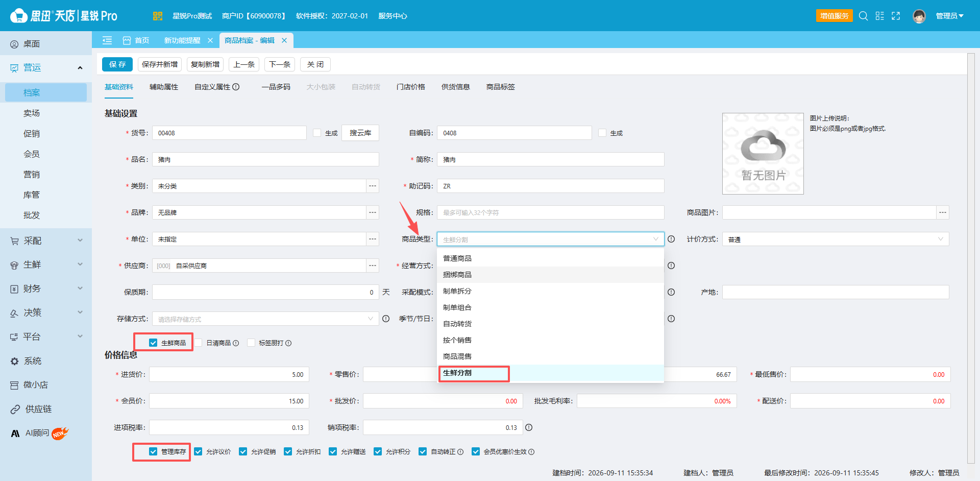Open the 存储方式 dropdown
This screenshot has width=980, height=481.
click(265, 319)
